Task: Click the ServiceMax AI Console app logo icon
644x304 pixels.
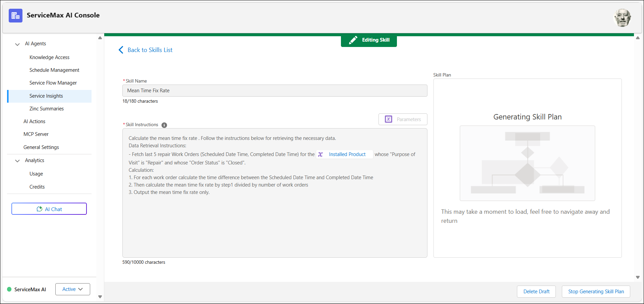Action: coord(15,15)
